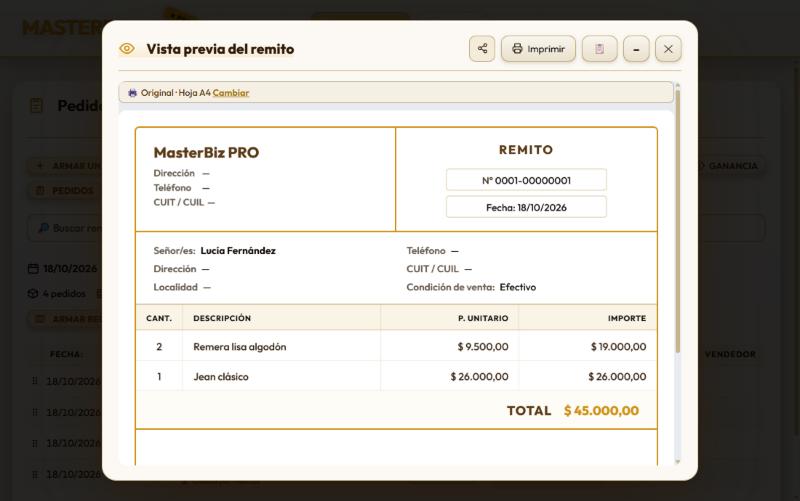The height and width of the screenshot is (501, 800).
Task: Click Original · Hoja A4 format label
Action: point(176,93)
